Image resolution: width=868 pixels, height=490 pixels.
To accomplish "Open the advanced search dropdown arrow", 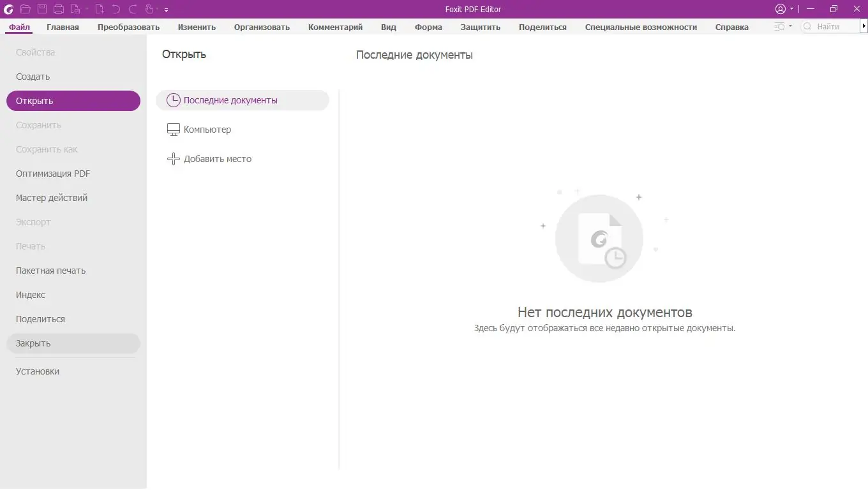I will pyautogui.click(x=791, y=26).
